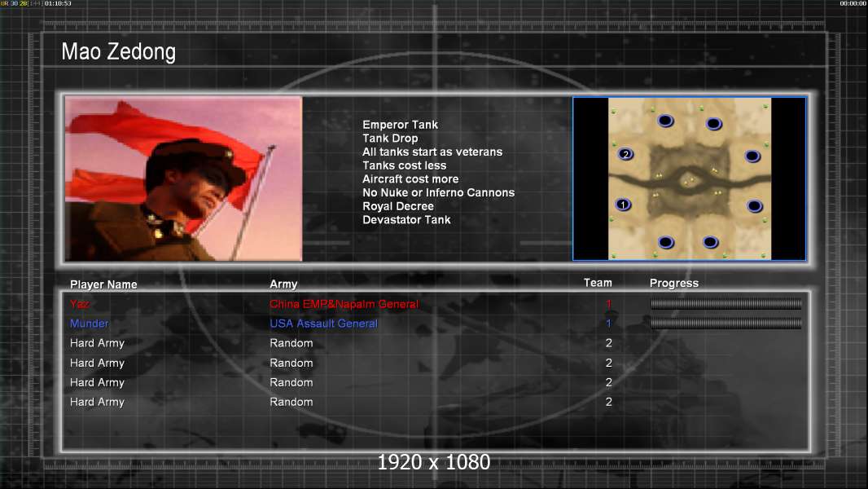Viewport: 868px width, 489px height.
Task: Click the Mao Zedong general portrait
Action: pos(183,178)
